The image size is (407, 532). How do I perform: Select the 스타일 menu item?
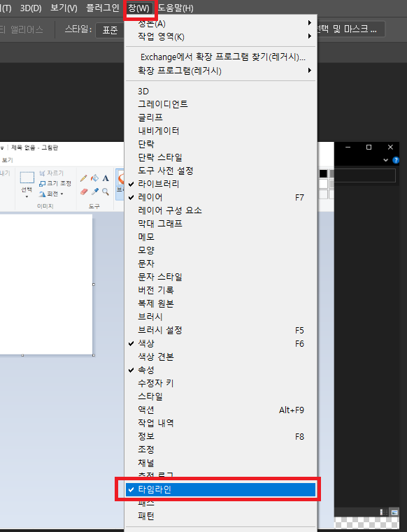221,396
